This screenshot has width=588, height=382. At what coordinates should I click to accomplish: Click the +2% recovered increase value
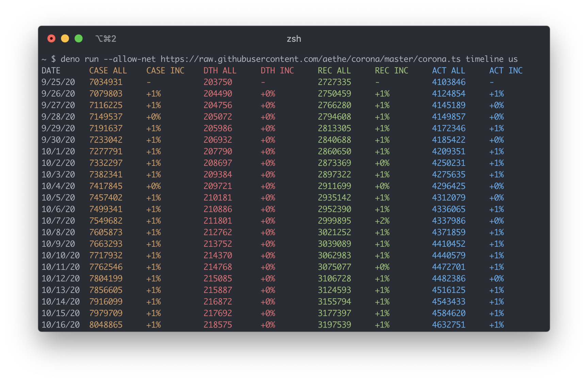tap(382, 221)
